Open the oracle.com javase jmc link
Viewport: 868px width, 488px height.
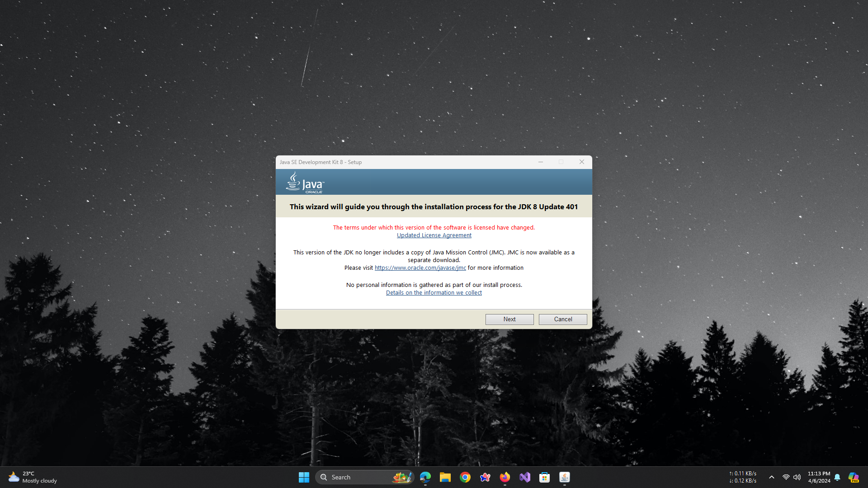(x=420, y=268)
